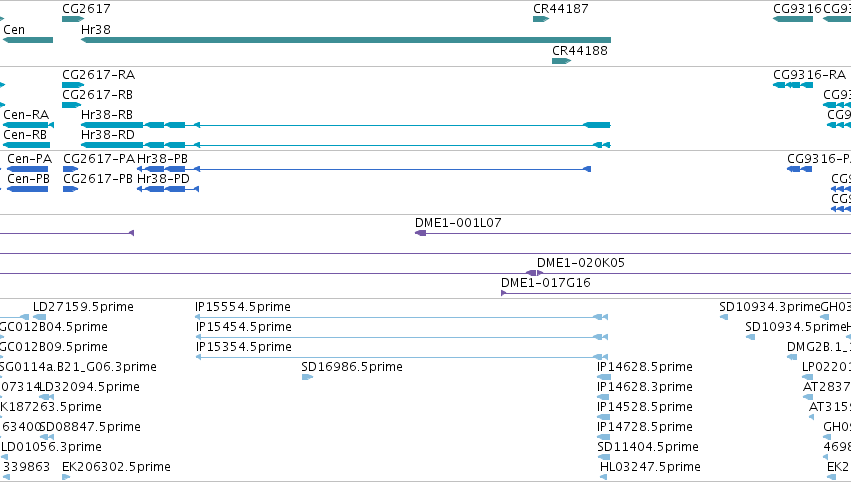The width and height of the screenshot is (851, 482).
Task: Select the Cen-RA transcript label
Action: point(26,115)
